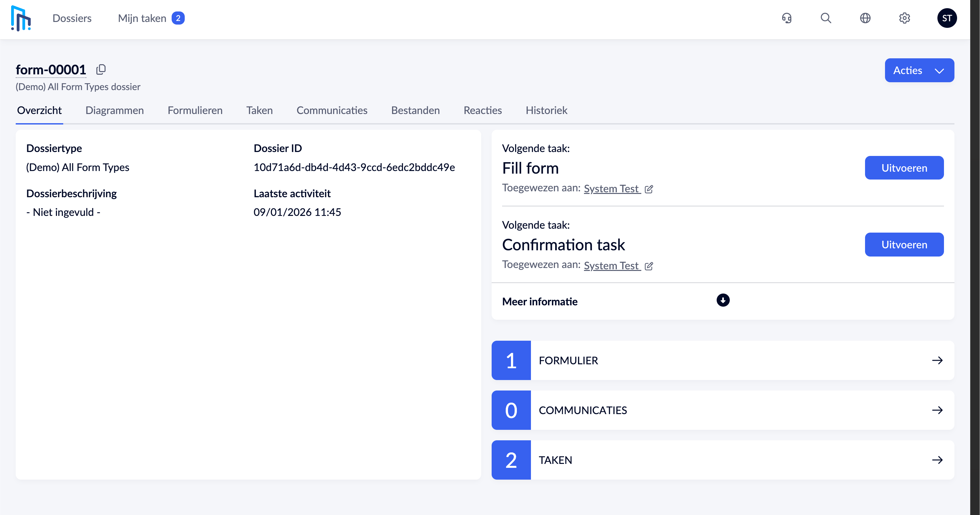Open FORMULIER card arrow
Screen dimensions: 980x515
pyautogui.click(x=937, y=360)
